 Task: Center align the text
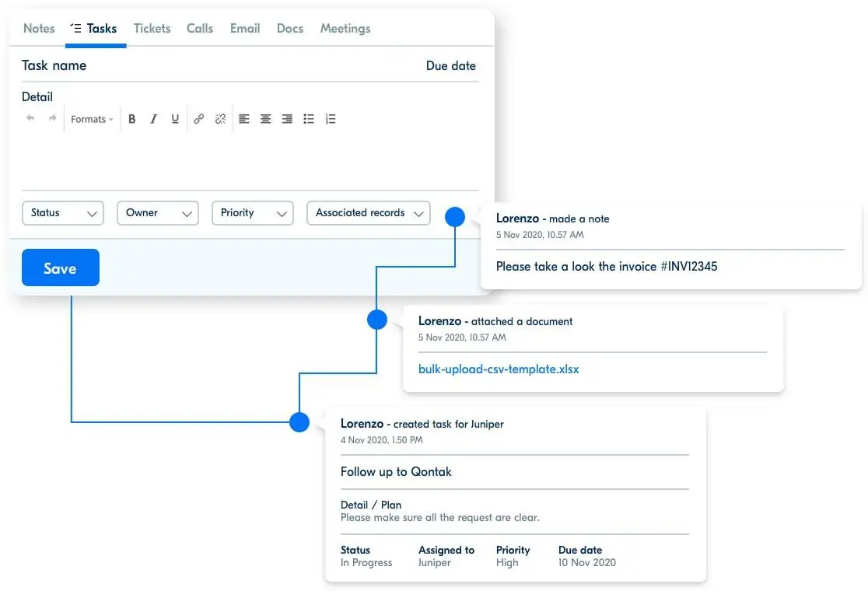(266, 119)
